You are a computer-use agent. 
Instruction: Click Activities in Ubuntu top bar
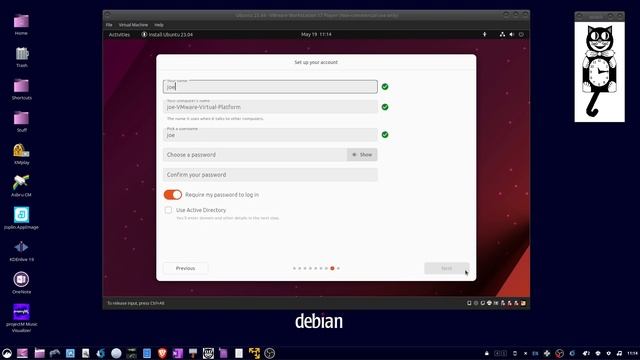[119, 35]
